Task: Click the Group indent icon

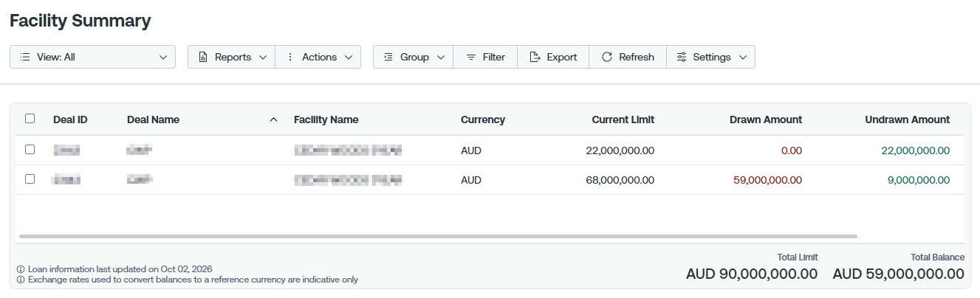Action: point(388,57)
